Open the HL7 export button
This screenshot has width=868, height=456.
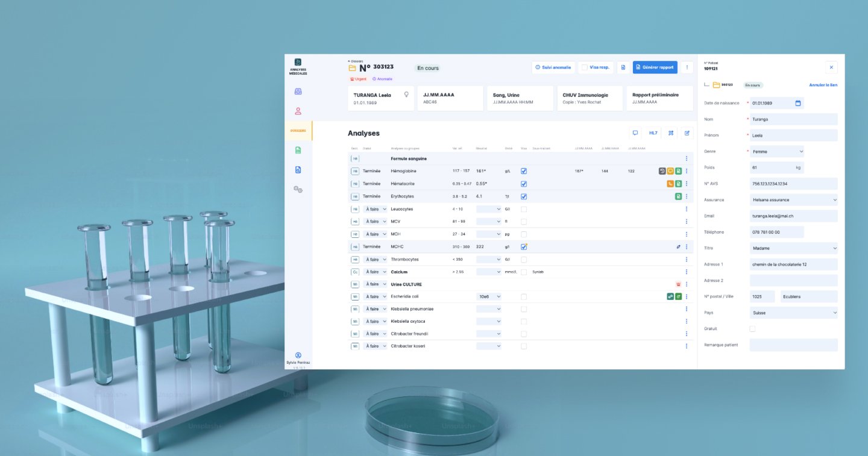(x=653, y=133)
